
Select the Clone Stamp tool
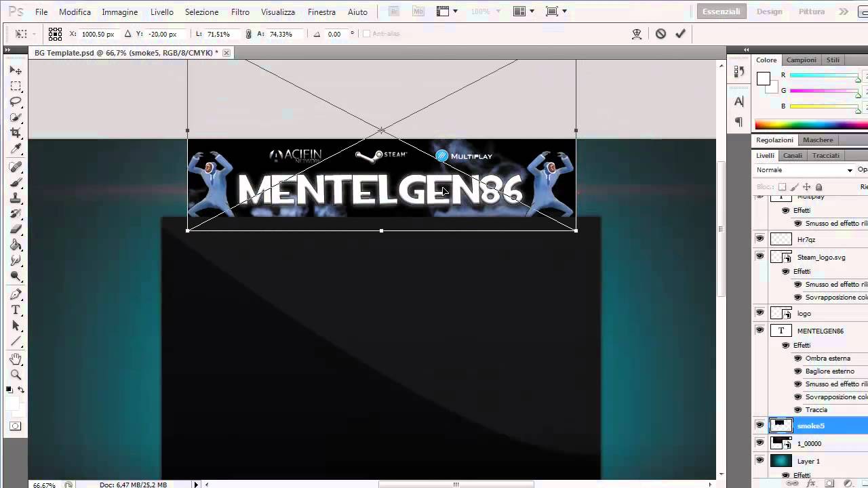(16, 198)
